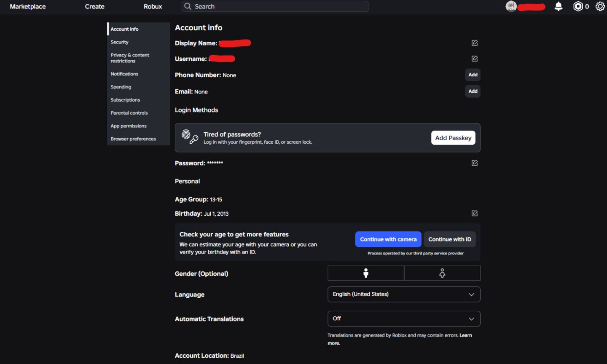Click Continue with camera
Viewport: 607px width, 364px height.
point(388,239)
